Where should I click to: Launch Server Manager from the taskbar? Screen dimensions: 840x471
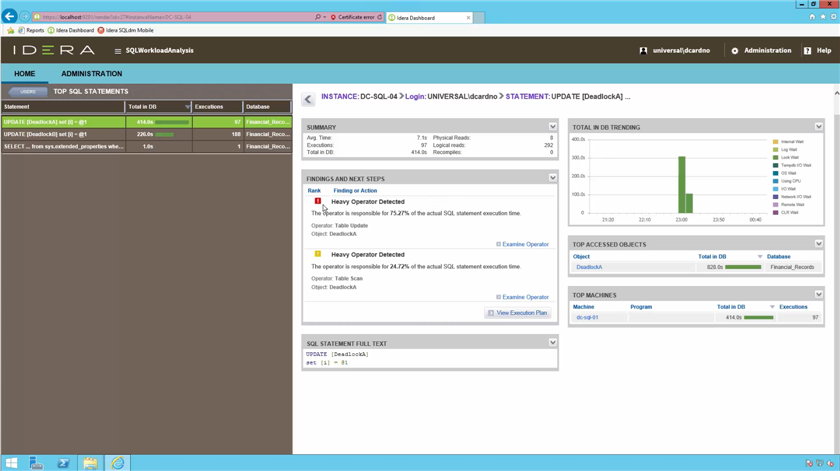[36, 463]
